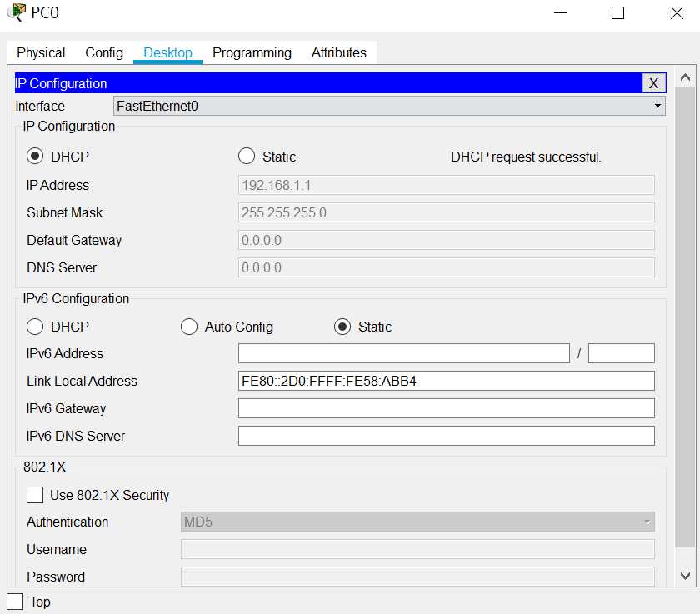Select the IPv6 DHCP radio button
The width and height of the screenshot is (700, 614).
click(x=35, y=327)
